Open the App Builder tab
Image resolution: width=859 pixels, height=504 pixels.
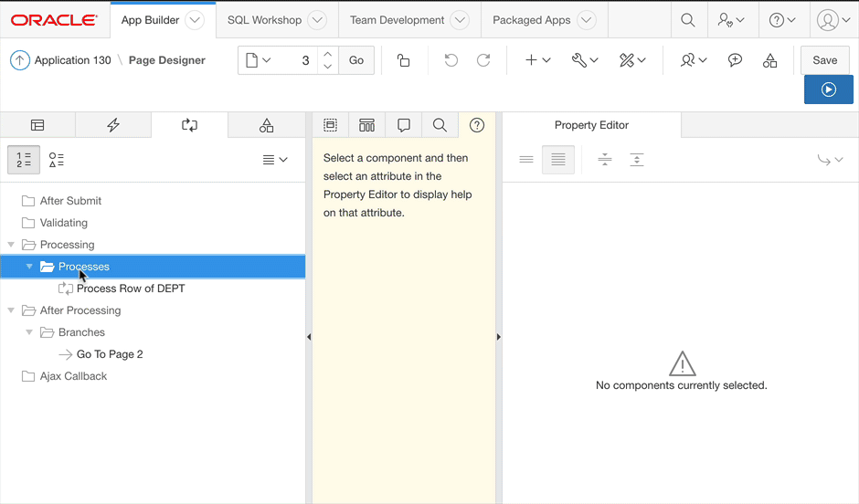click(150, 20)
